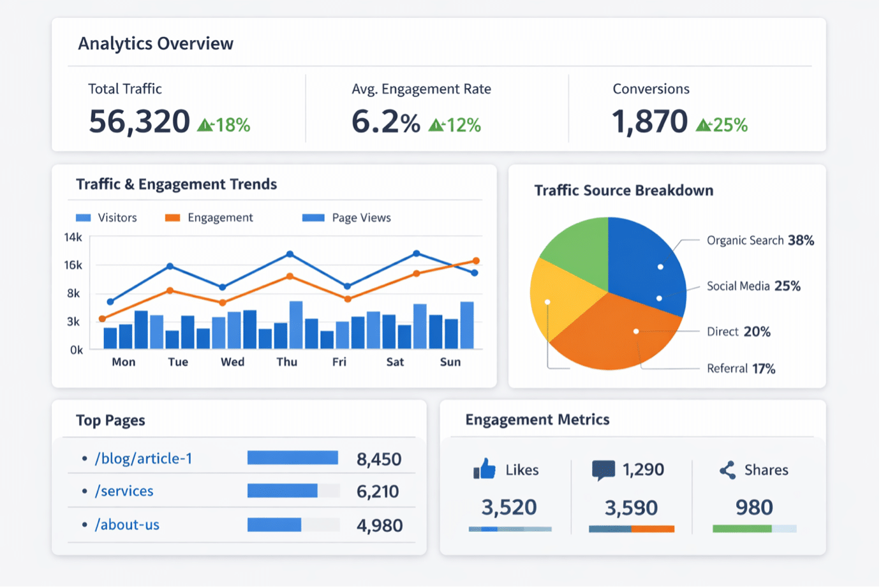
Task: Click the Shares count 980
Action: tap(754, 508)
